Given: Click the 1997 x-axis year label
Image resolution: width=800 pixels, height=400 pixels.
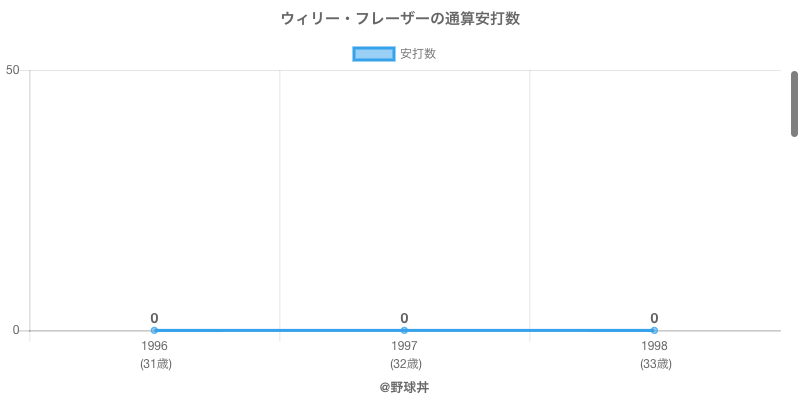Looking at the screenshot, I should (404, 346).
